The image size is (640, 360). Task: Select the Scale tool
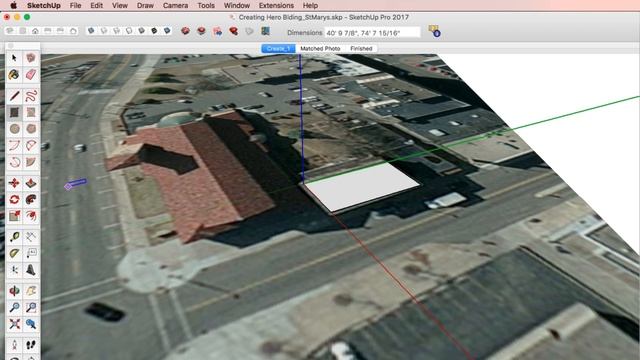pos(14,216)
